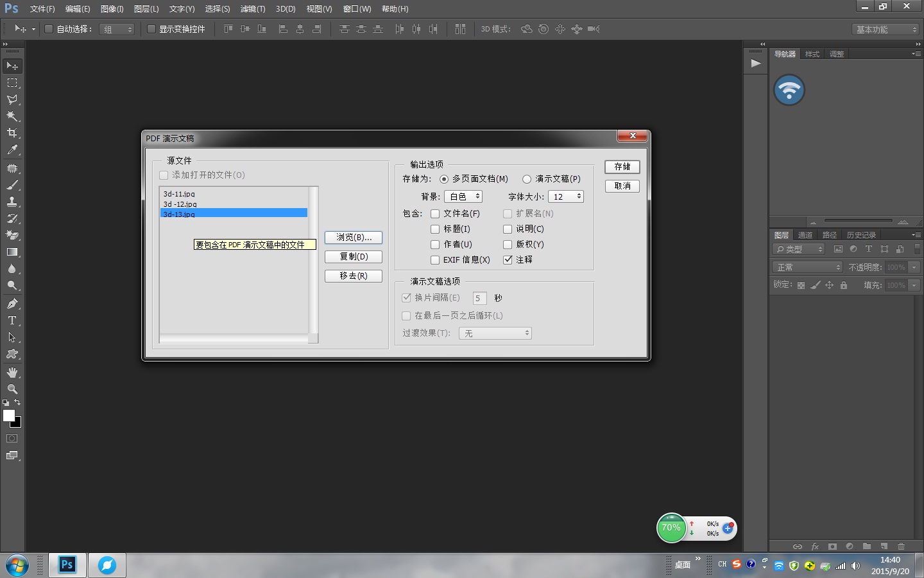Choose the 演示文稿(P) radio option
This screenshot has height=578, width=924.
point(527,179)
